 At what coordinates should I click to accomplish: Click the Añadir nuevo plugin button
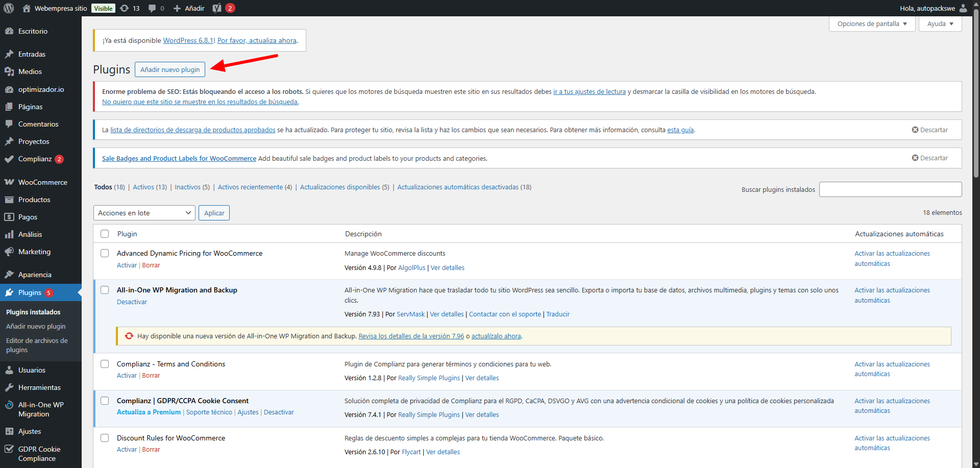[170, 69]
